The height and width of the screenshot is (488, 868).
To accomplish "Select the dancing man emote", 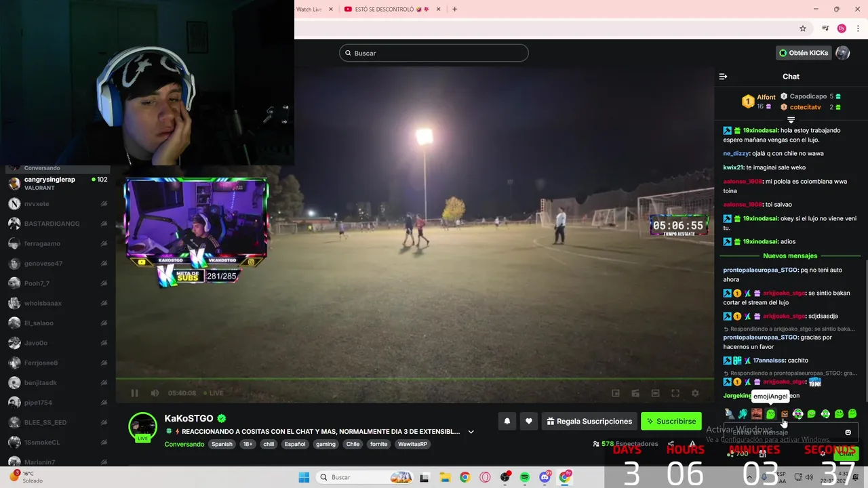I will tap(729, 413).
